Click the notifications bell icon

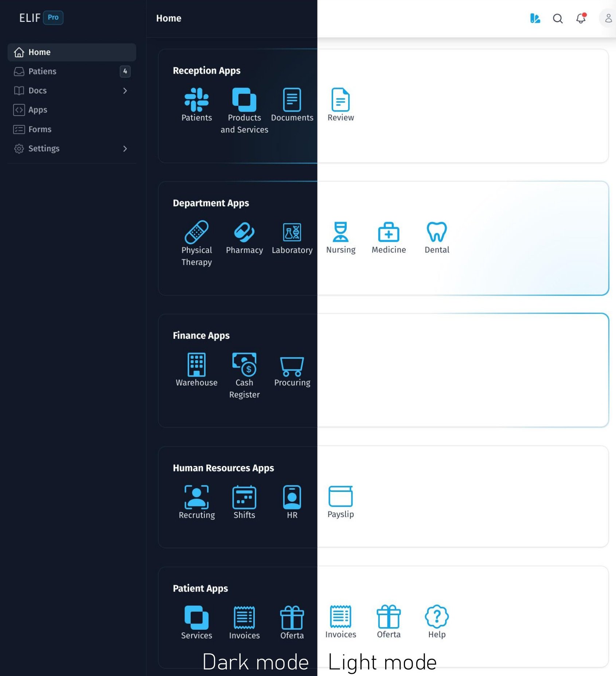[581, 18]
